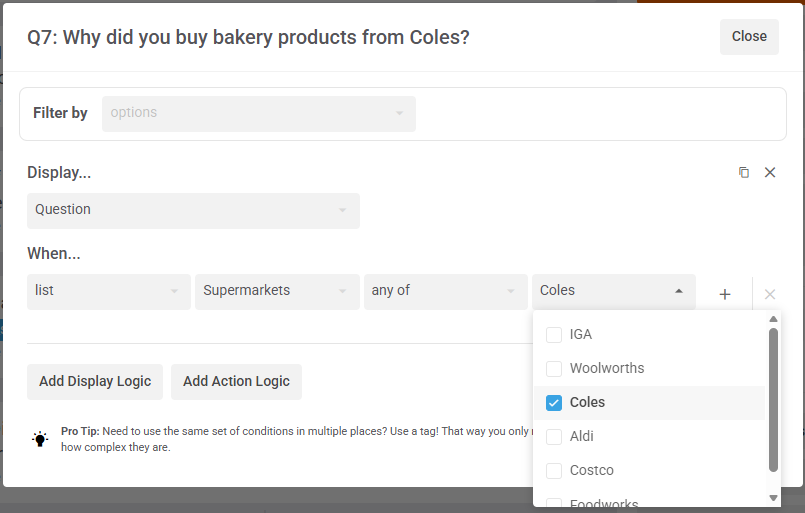Change the 'any of' operator dropdown
This screenshot has width=805, height=513.
(x=445, y=291)
